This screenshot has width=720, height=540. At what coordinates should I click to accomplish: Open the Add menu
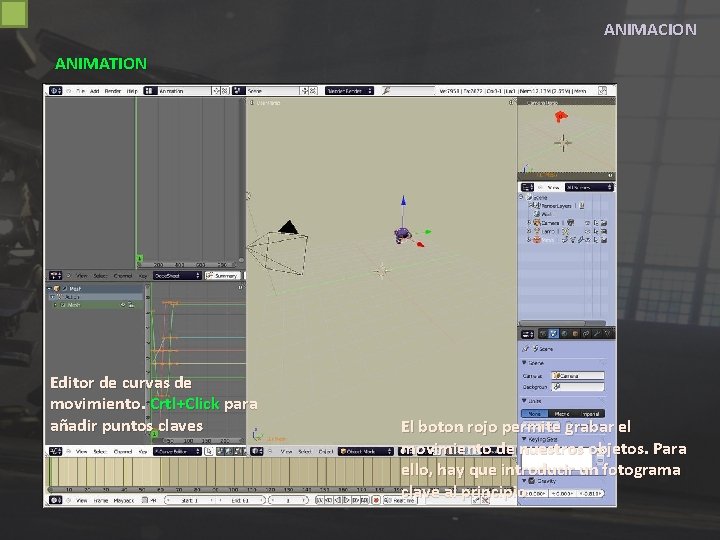pos(94,91)
